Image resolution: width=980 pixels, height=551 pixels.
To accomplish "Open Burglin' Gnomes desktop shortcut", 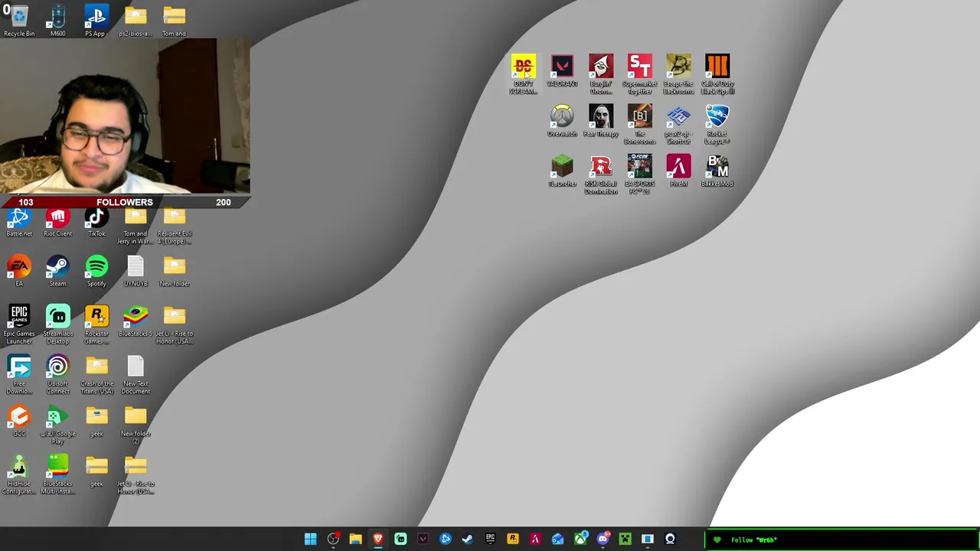I will coord(601,74).
